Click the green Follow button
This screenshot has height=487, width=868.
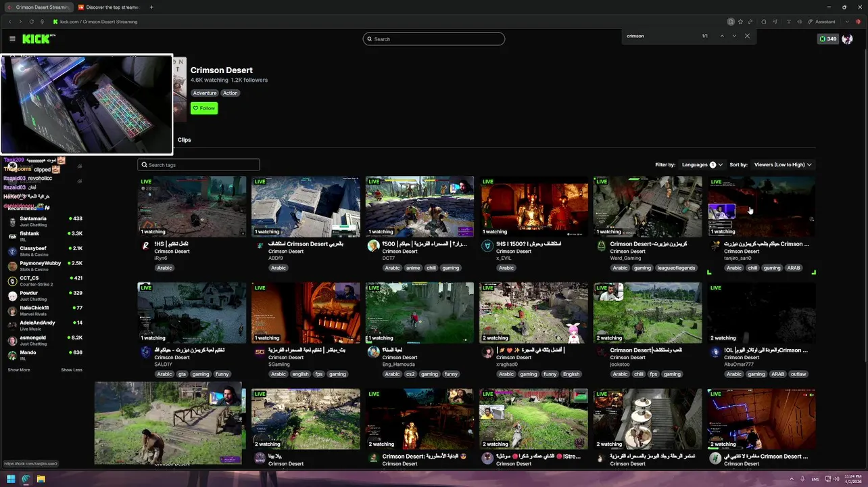204,108
